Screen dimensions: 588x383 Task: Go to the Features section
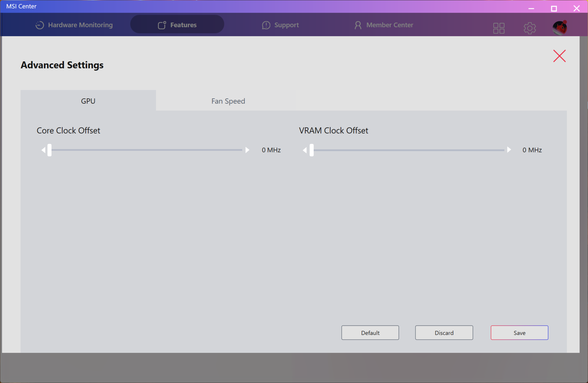(177, 25)
